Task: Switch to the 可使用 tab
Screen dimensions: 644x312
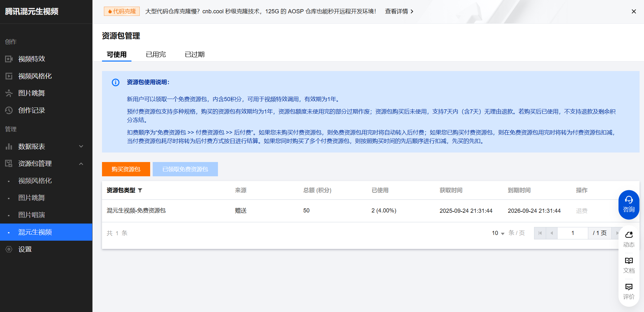Action: click(x=117, y=55)
